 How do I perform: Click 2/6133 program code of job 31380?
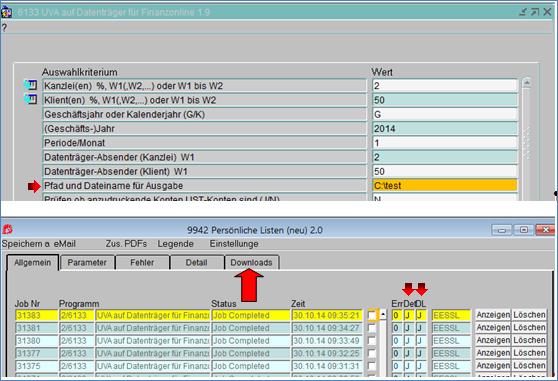click(76, 341)
